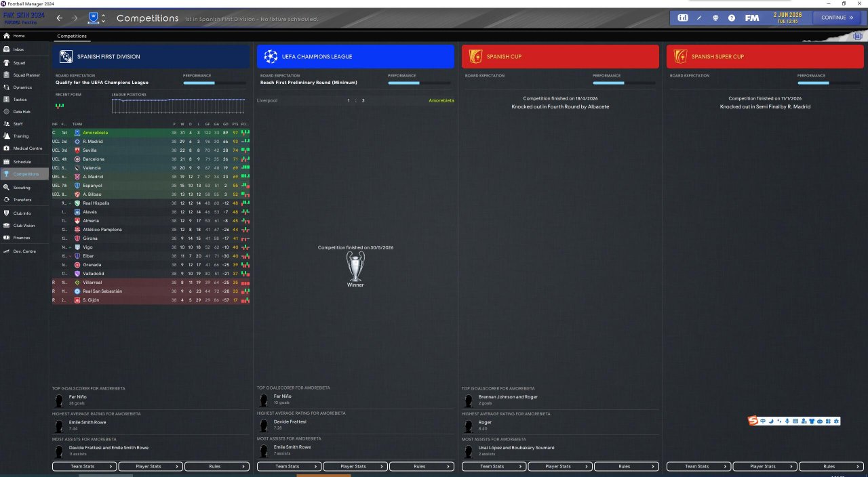Click the Training sidebar icon
This screenshot has width=868, height=477.
[x=7, y=136]
